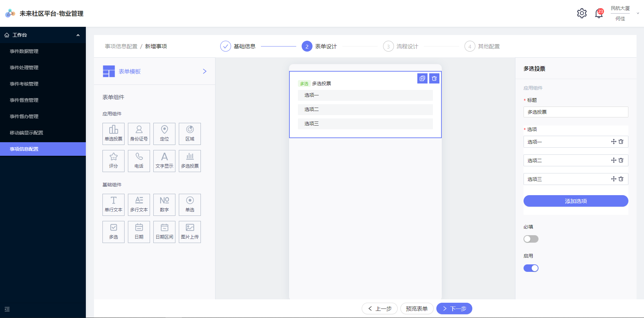
Task: Delete option 选项二 with trash icon
Action: (x=621, y=160)
